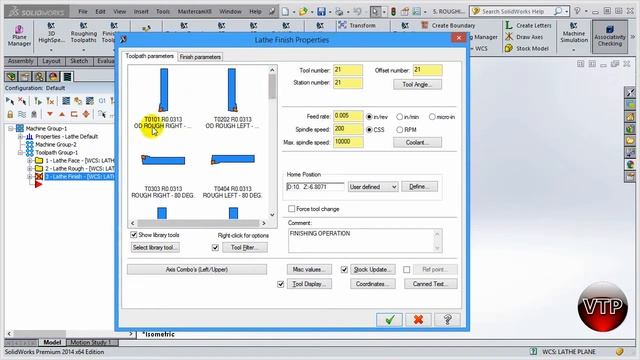Screen dimensions: 640x360
Task: Uncheck Show library tools
Action: (x=133, y=235)
